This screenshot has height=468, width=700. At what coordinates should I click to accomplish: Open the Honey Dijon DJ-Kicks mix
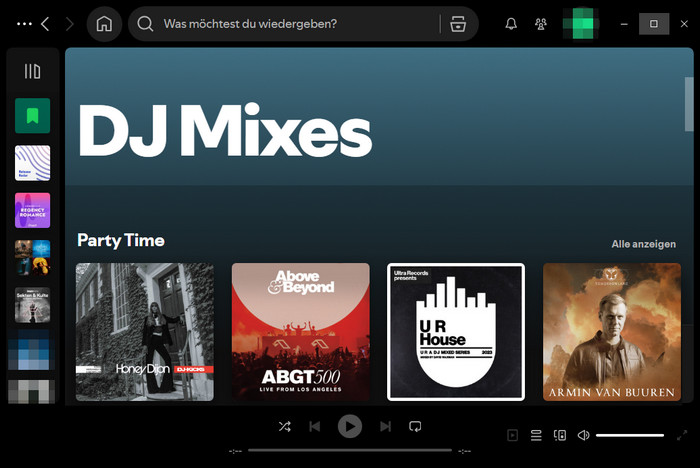(x=145, y=332)
